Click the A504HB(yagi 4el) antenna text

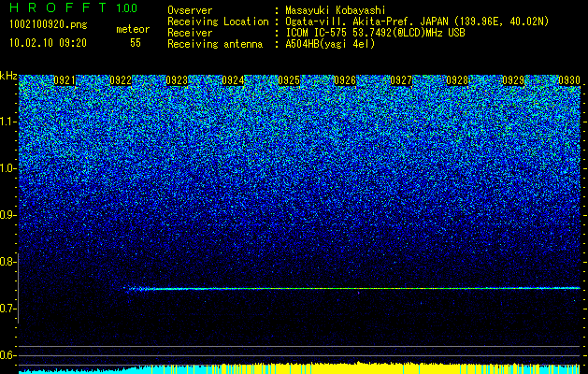click(x=330, y=44)
